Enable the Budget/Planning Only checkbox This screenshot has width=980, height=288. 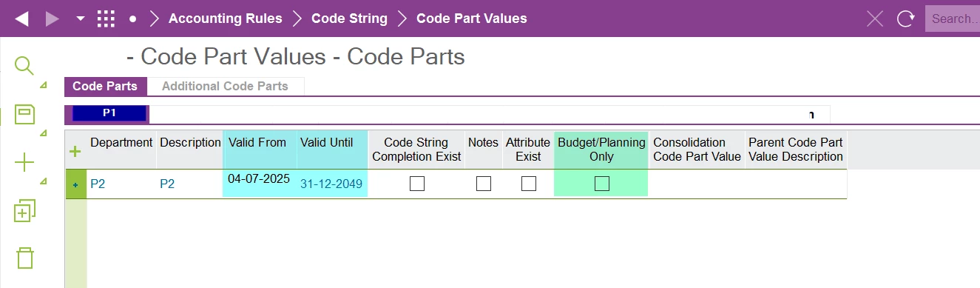[x=602, y=184]
